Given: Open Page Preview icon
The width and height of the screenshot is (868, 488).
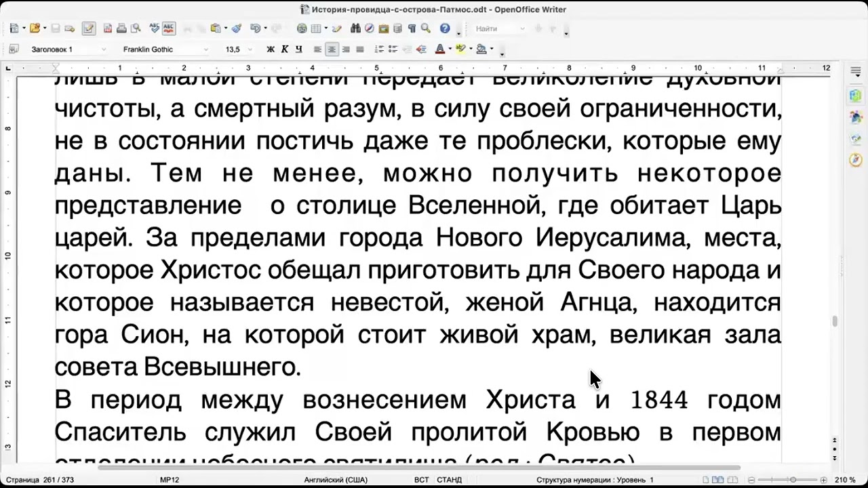Looking at the screenshot, I should [x=136, y=28].
